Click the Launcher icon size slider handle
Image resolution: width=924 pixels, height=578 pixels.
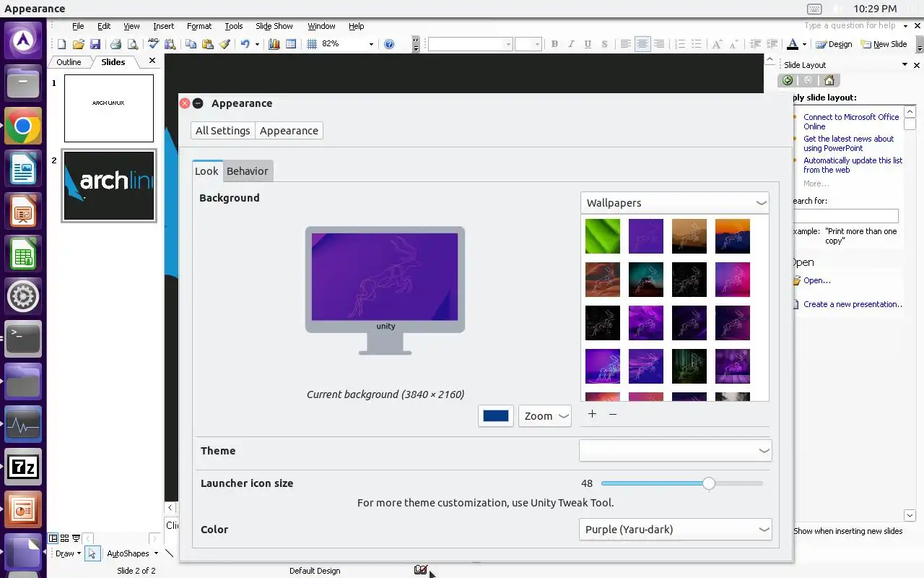709,483
